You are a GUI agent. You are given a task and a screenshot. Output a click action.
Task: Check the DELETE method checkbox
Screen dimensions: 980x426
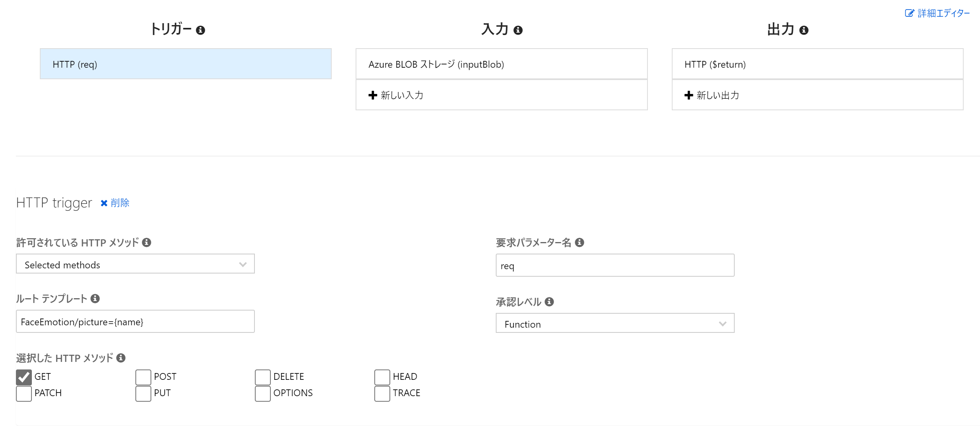263,377
